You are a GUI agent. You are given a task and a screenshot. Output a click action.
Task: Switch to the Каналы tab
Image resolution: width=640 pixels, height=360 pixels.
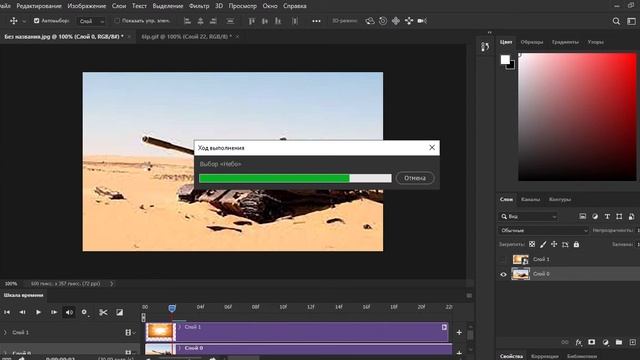531,199
